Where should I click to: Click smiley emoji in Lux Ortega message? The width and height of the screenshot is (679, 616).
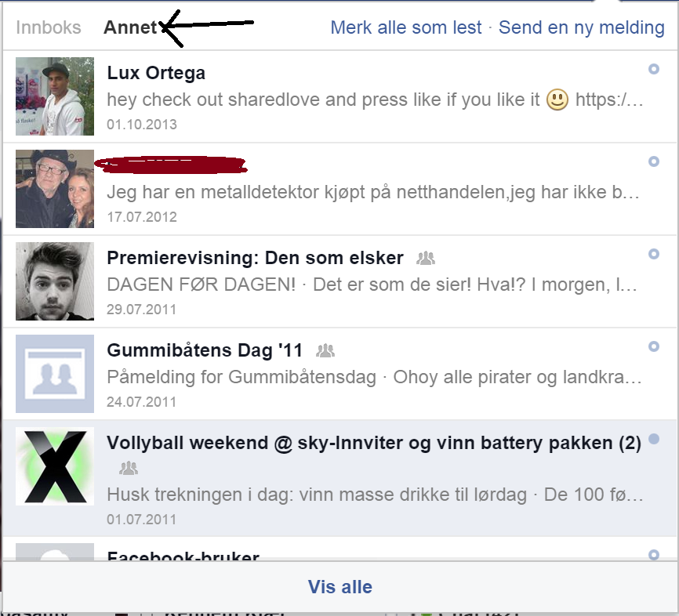point(557,100)
